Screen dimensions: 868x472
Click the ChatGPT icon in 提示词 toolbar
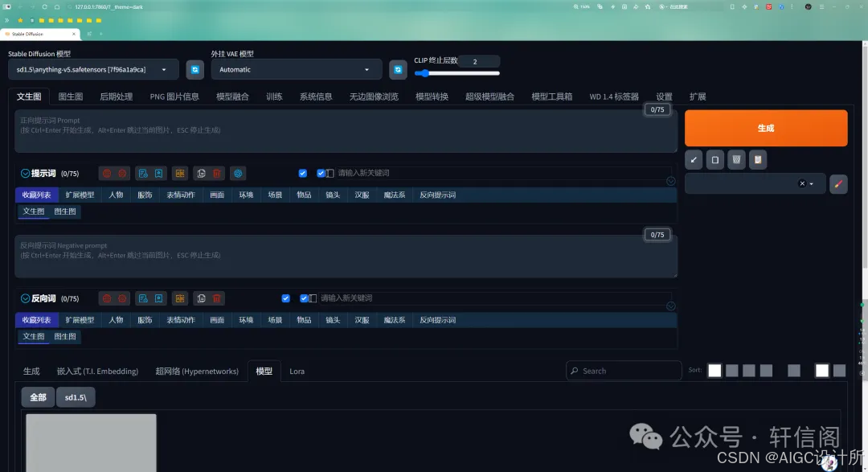[x=238, y=173]
